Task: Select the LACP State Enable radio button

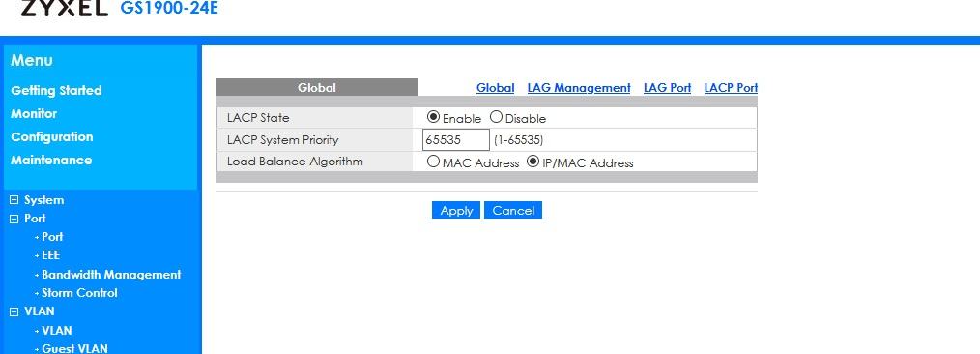Action: [433, 117]
